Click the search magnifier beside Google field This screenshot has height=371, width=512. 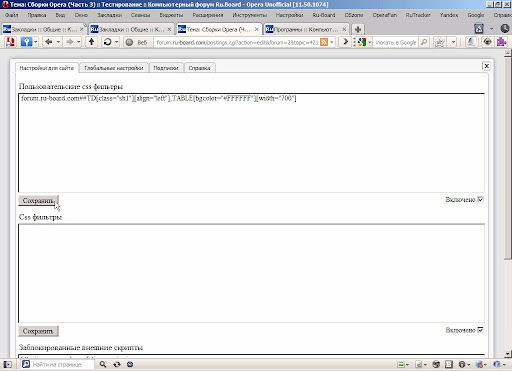coord(424,42)
